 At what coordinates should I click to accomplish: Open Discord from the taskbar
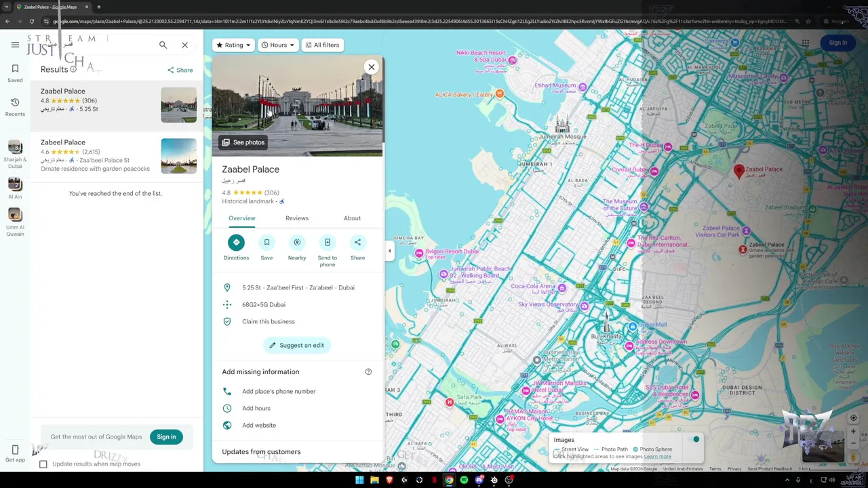(x=479, y=480)
